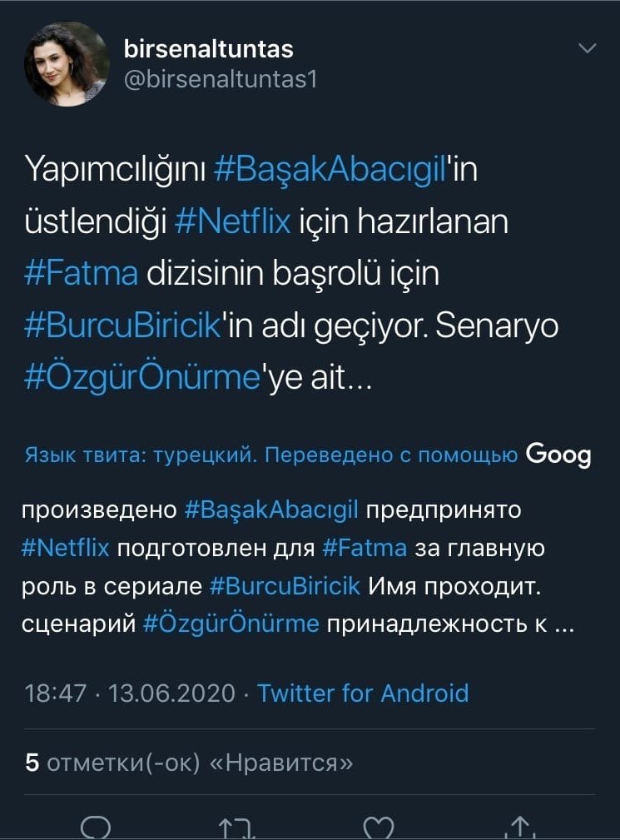Viewport: 620px width, 840px height.
Task: Click #Netflix hashtag in the original Turkish tweet
Action: (233, 222)
